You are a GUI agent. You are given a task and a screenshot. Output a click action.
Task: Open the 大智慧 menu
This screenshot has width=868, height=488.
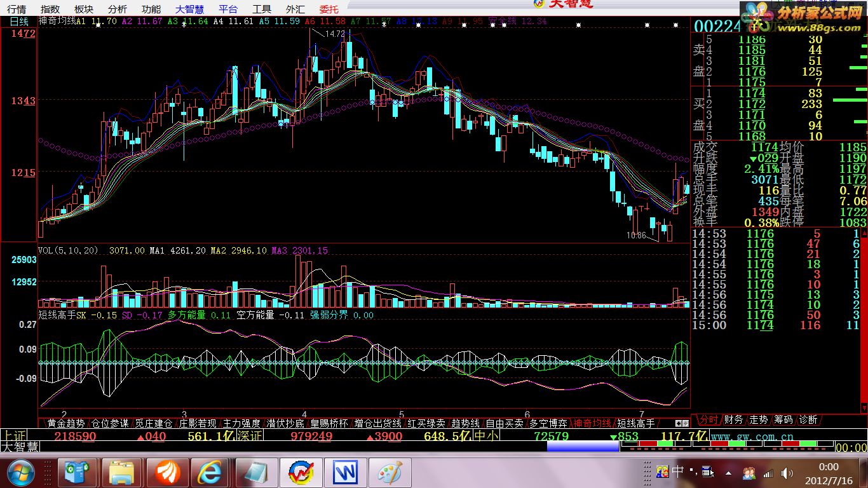tap(190, 9)
